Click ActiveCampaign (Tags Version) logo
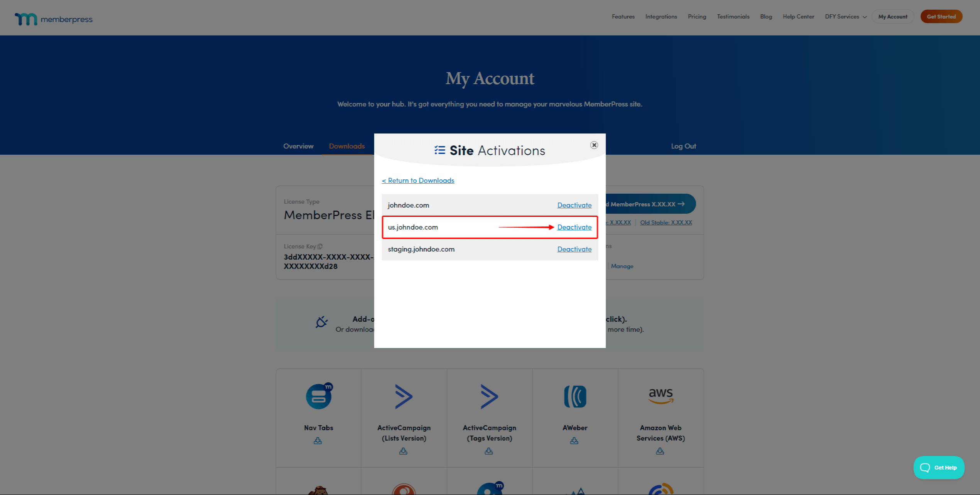The width and height of the screenshot is (980, 495). pos(489,396)
